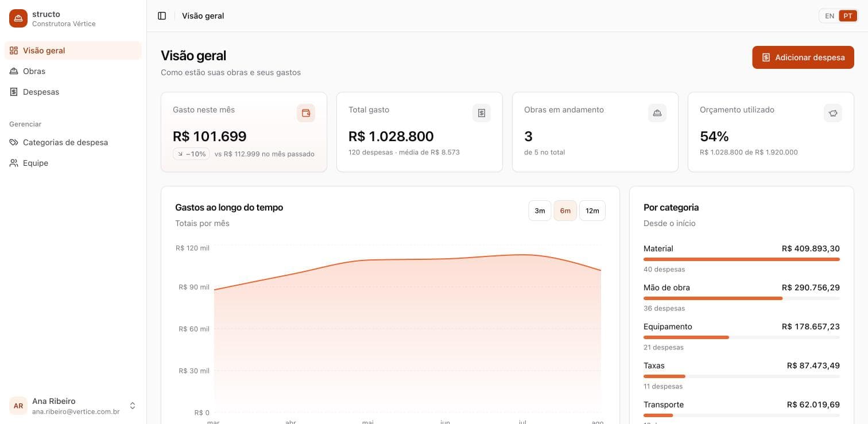Open Categorias de despesa
The image size is (868, 424).
[73, 142]
